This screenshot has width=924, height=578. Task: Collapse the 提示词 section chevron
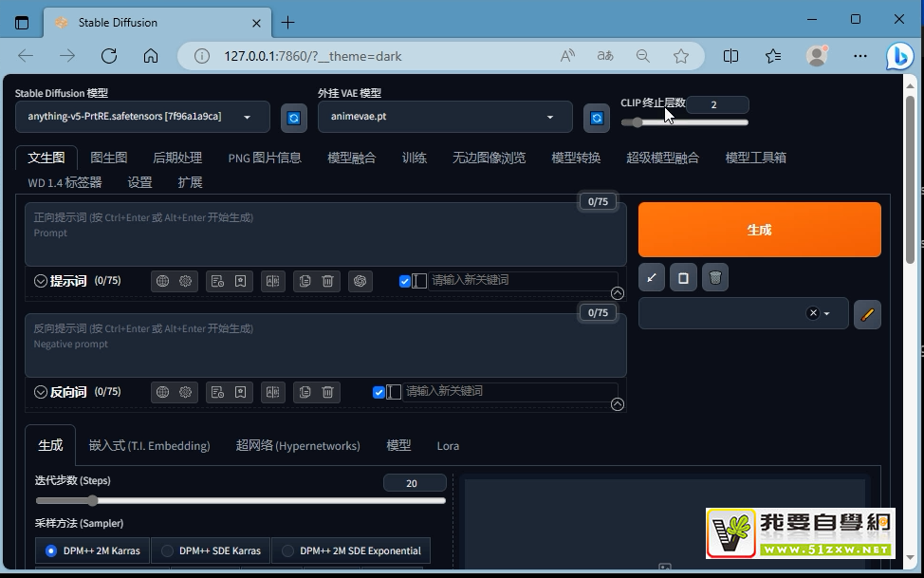tap(41, 281)
